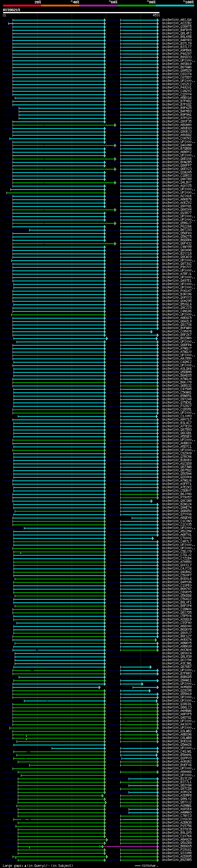
Task: Select hit label UniRef100_A7WQJ7
Action: coord(176,349)
